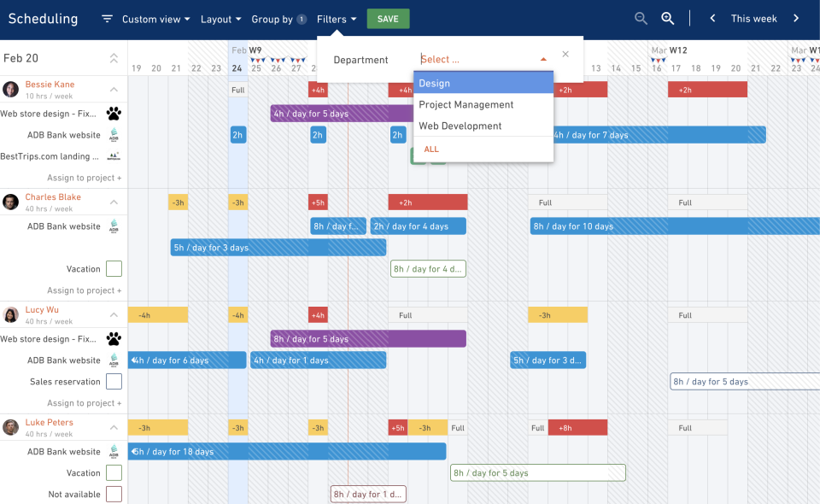This screenshot has height=504, width=820.
Task: Assign Charles Blake to a project
Action: point(85,290)
